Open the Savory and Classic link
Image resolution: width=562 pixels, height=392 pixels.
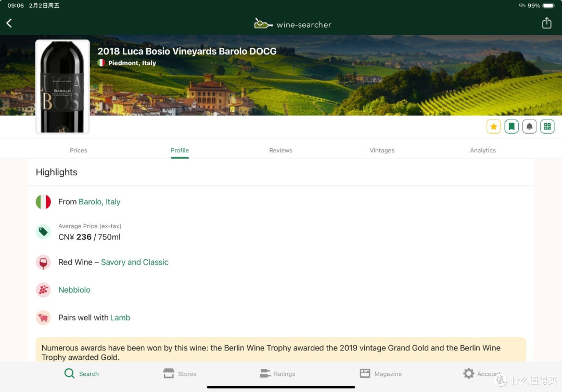click(x=135, y=262)
